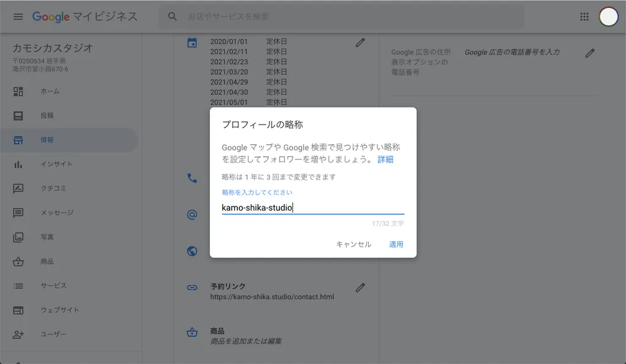Click the 投稿 posts icon
The image size is (626, 364).
tap(18, 115)
